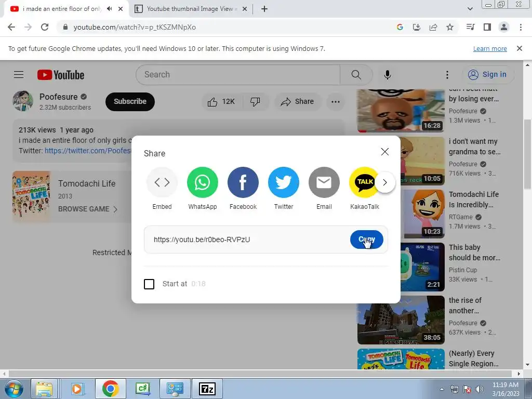This screenshot has height=399, width=532.
Task: View site information lock icon
Action: coord(65,27)
